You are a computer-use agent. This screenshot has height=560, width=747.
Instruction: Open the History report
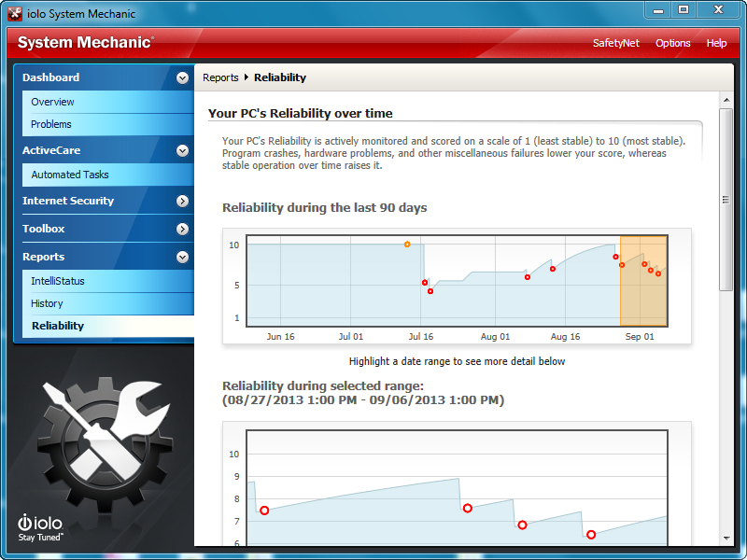pos(108,303)
